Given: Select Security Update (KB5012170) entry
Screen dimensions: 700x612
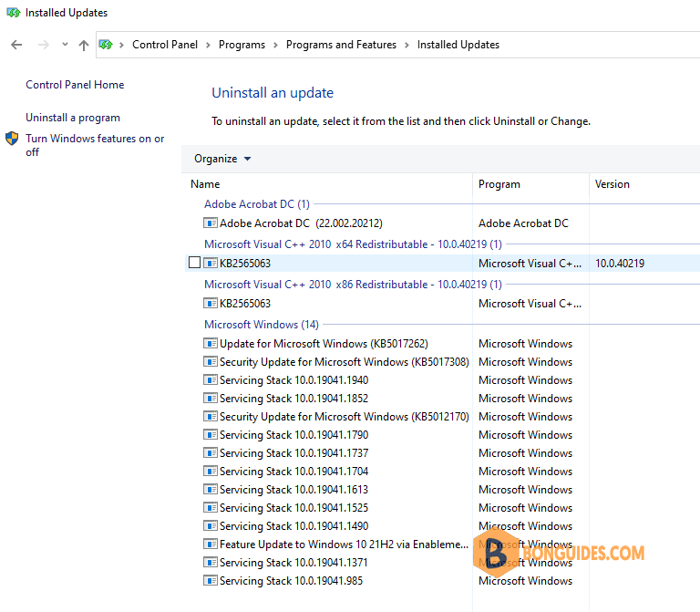Looking at the screenshot, I should [345, 416].
